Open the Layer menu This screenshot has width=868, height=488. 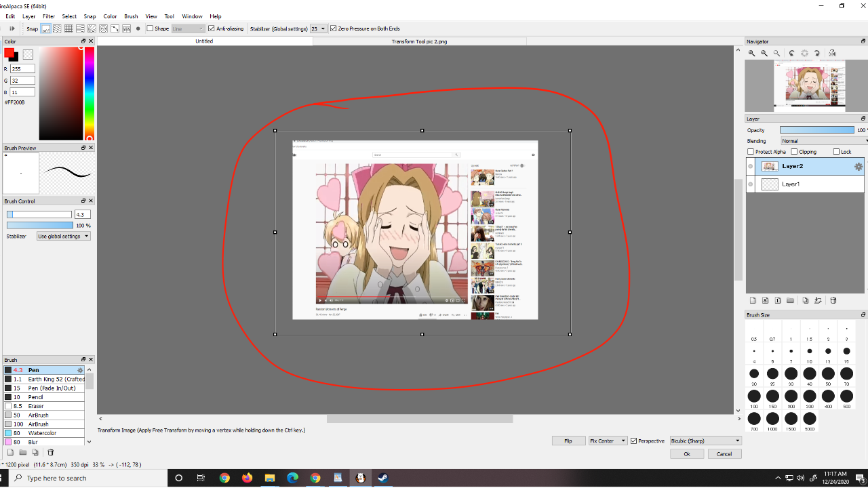click(29, 16)
